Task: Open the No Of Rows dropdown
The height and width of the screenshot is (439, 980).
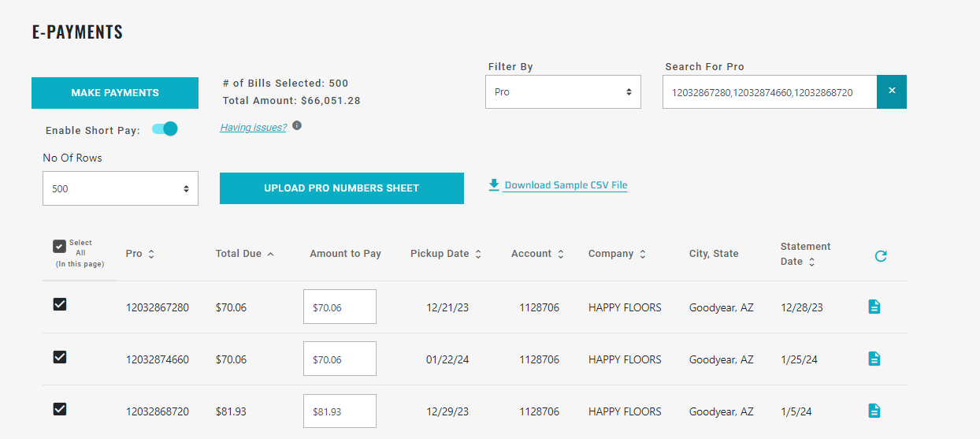Action: pyautogui.click(x=120, y=188)
